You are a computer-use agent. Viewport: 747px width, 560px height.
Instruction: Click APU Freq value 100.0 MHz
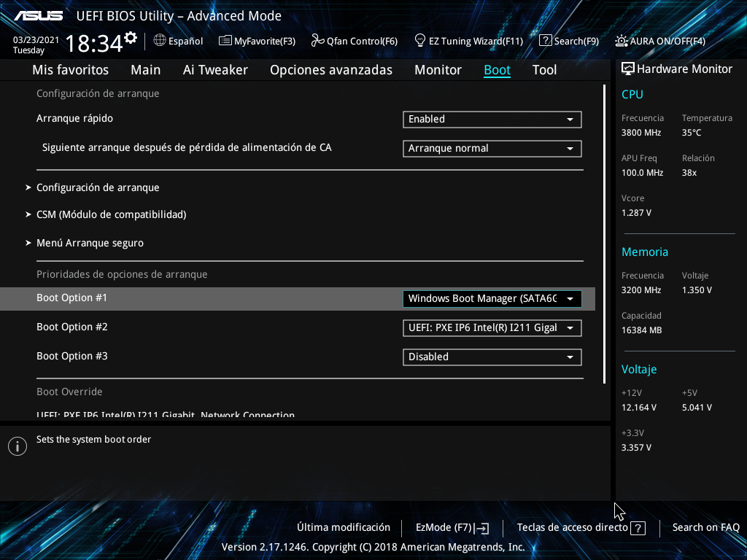(642, 173)
